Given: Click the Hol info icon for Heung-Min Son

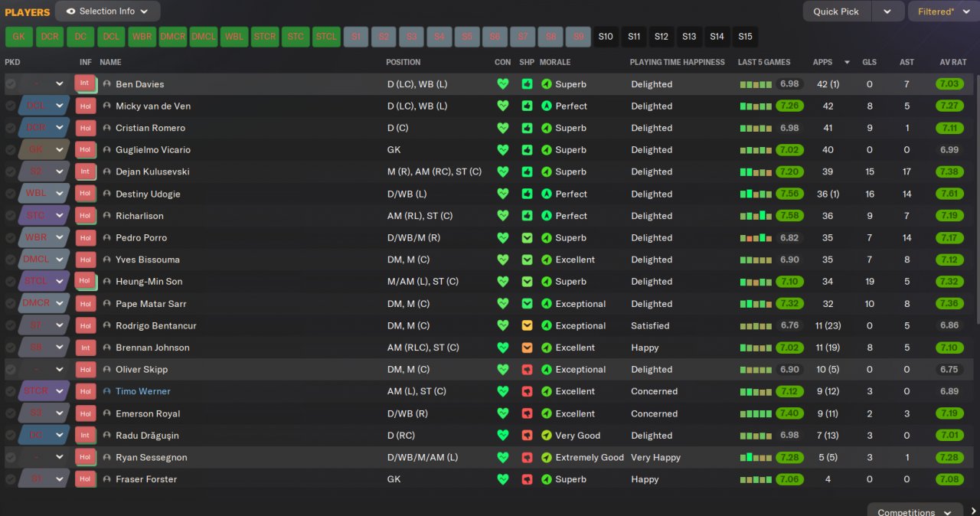Looking at the screenshot, I should [x=85, y=281].
